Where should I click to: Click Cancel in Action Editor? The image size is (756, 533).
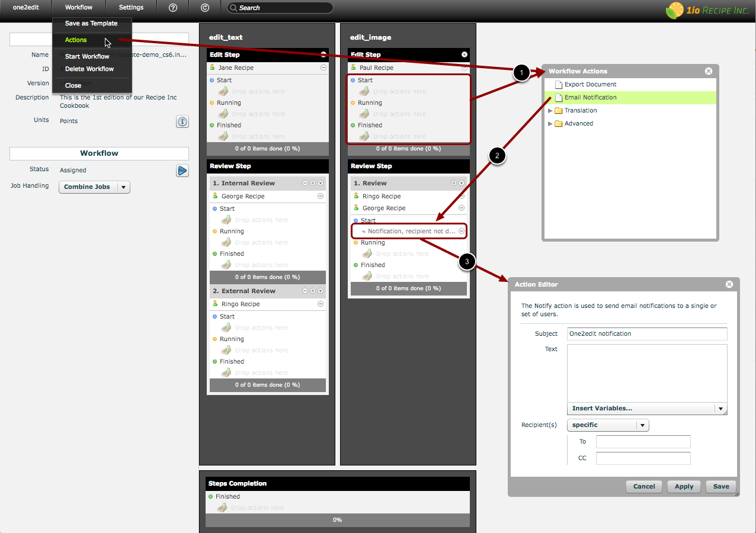click(644, 486)
